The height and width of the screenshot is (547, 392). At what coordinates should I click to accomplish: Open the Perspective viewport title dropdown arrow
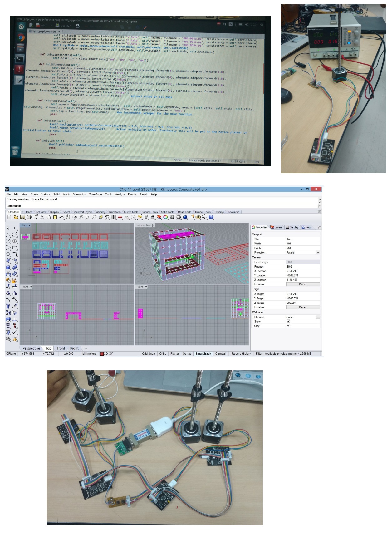pyautogui.click(x=154, y=225)
